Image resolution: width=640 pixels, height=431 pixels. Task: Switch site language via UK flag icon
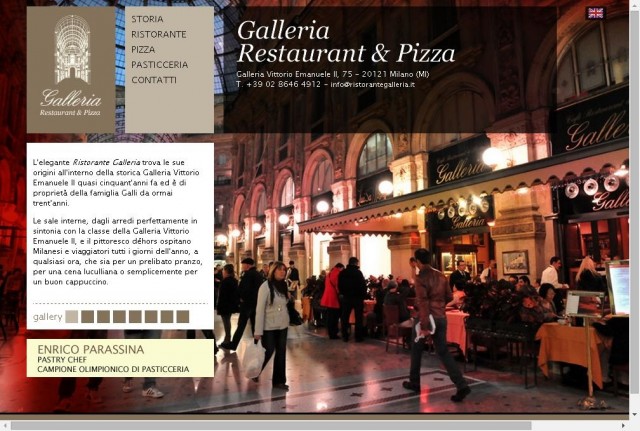tap(595, 13)
